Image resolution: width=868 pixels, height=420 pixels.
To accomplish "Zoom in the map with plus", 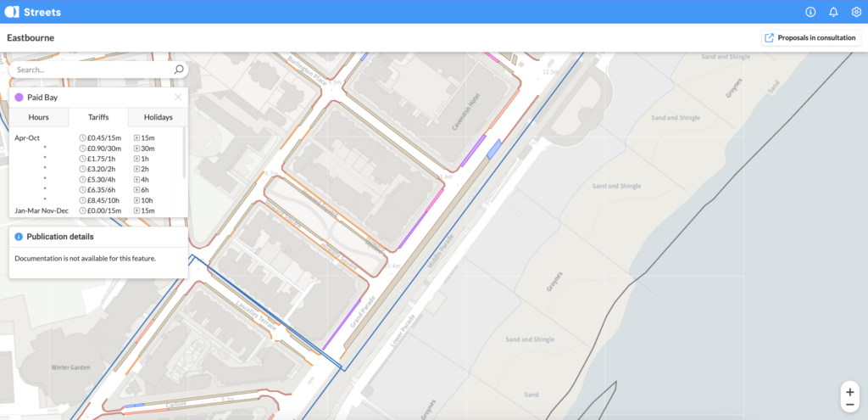I will [x=849, y=392].
